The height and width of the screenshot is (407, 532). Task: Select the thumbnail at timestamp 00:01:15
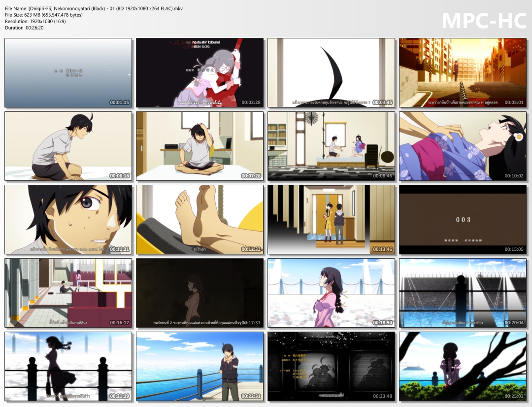[x=68, y=72]
